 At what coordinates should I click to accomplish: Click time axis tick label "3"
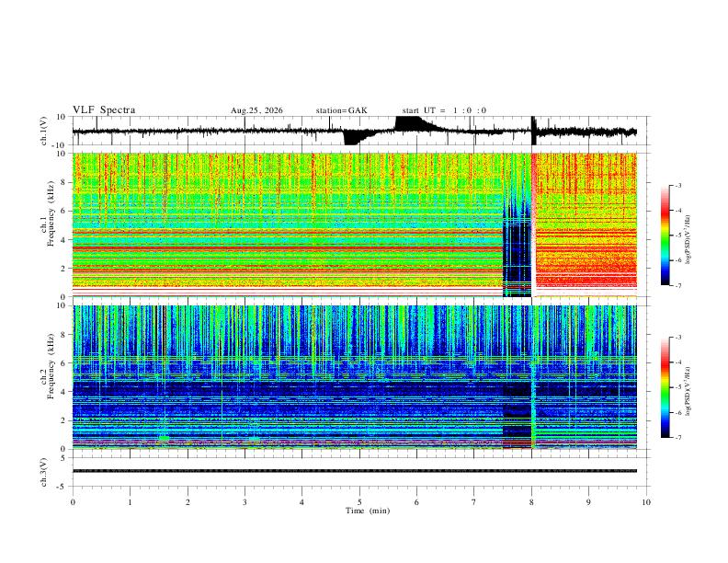coord(245,502)
